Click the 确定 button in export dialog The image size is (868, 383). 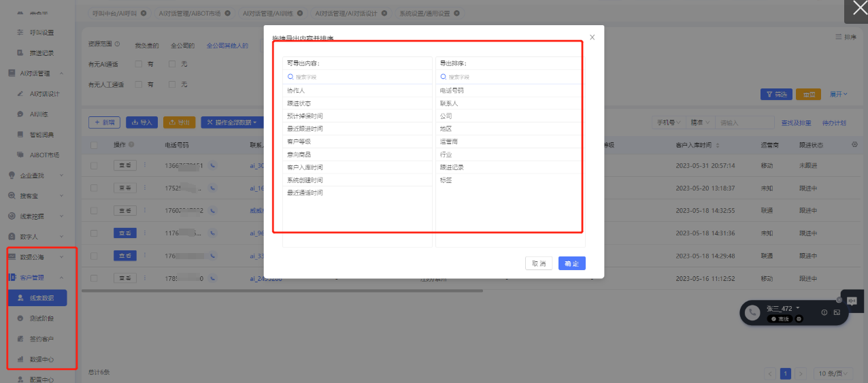[571, 263]
